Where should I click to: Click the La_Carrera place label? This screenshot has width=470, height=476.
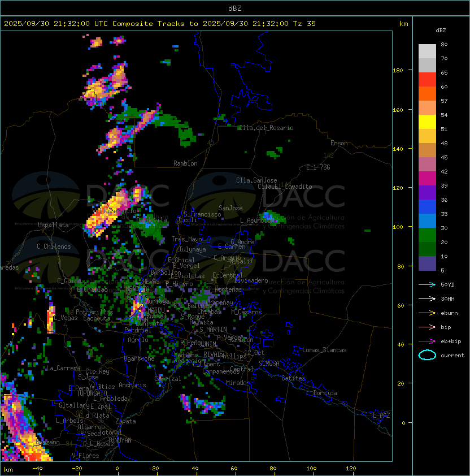pyautogui.click(x=63, y=368)
